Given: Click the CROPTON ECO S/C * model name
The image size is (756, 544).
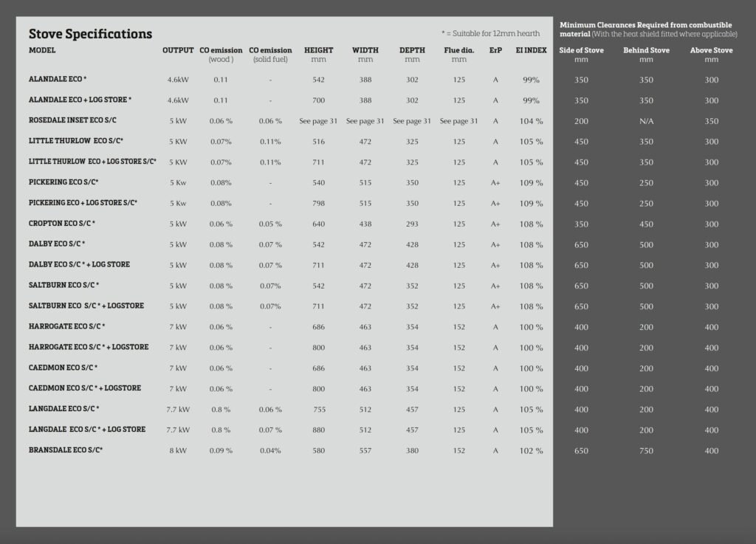Looking at the screenshot, I should (x=62, y=224).
